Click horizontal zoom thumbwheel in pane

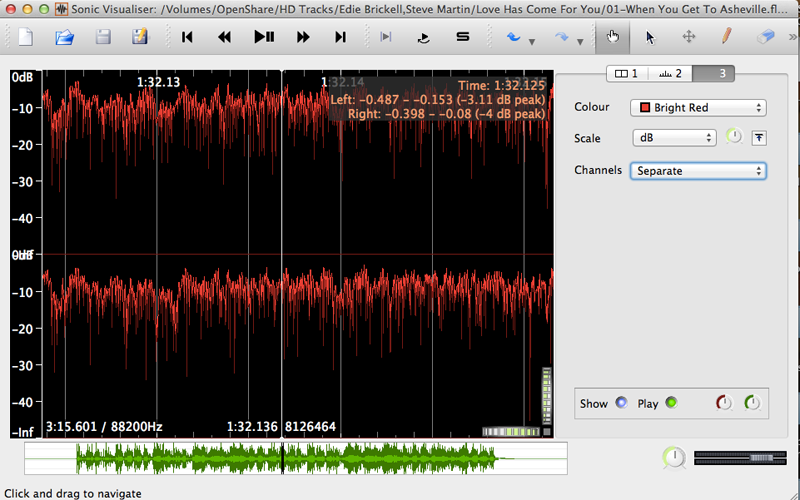click(511, 432)
